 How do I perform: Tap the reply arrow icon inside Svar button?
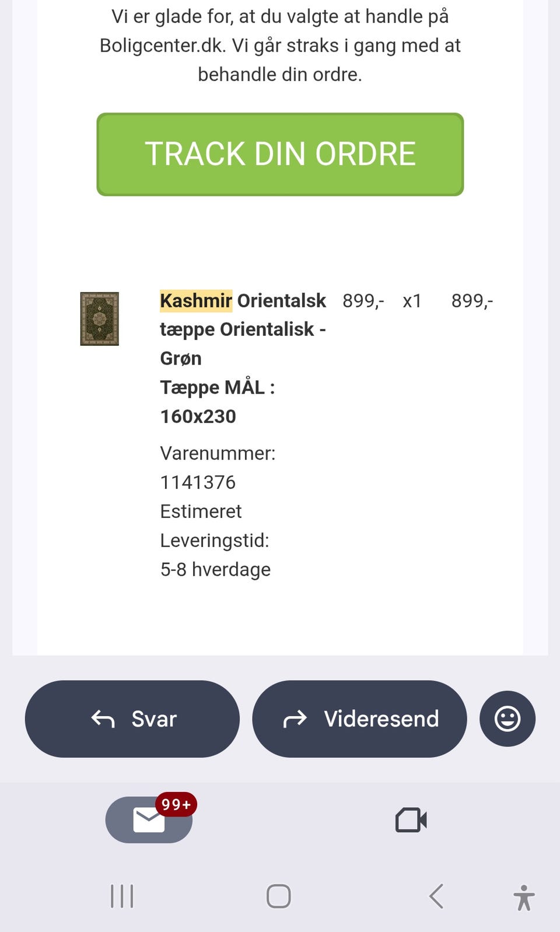point(103,719)
